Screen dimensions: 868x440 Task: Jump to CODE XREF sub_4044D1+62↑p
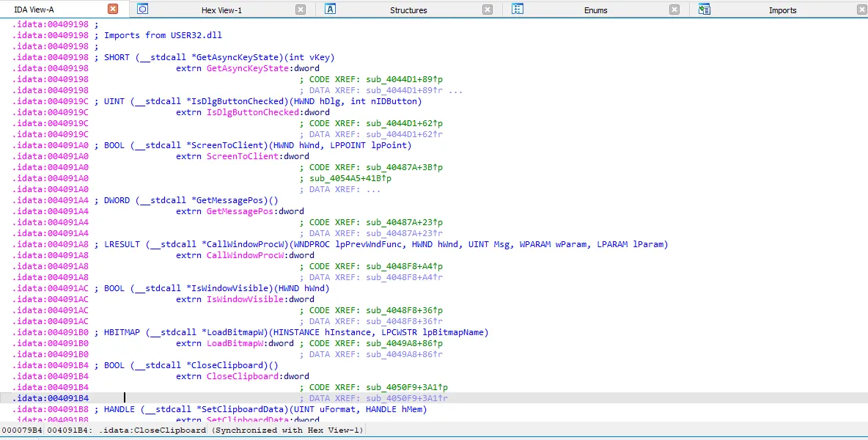coord(404,123)
